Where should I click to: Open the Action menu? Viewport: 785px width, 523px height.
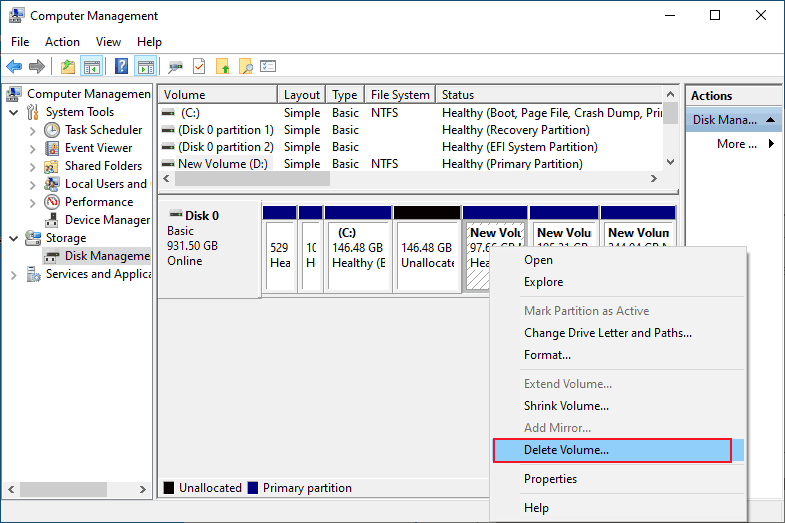click(62, 42)
